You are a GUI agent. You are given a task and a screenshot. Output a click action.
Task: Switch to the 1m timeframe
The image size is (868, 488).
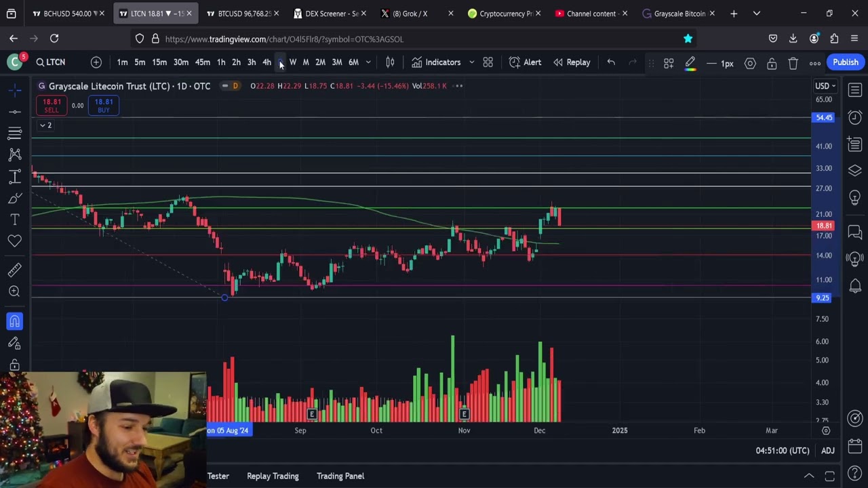pyautogui.click(x=122, y=62)
